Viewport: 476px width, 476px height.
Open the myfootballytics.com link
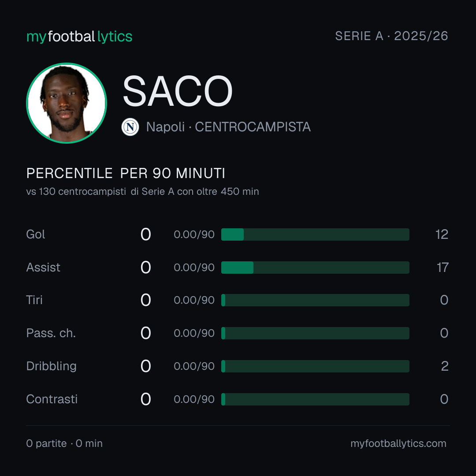tap(398, 443)
